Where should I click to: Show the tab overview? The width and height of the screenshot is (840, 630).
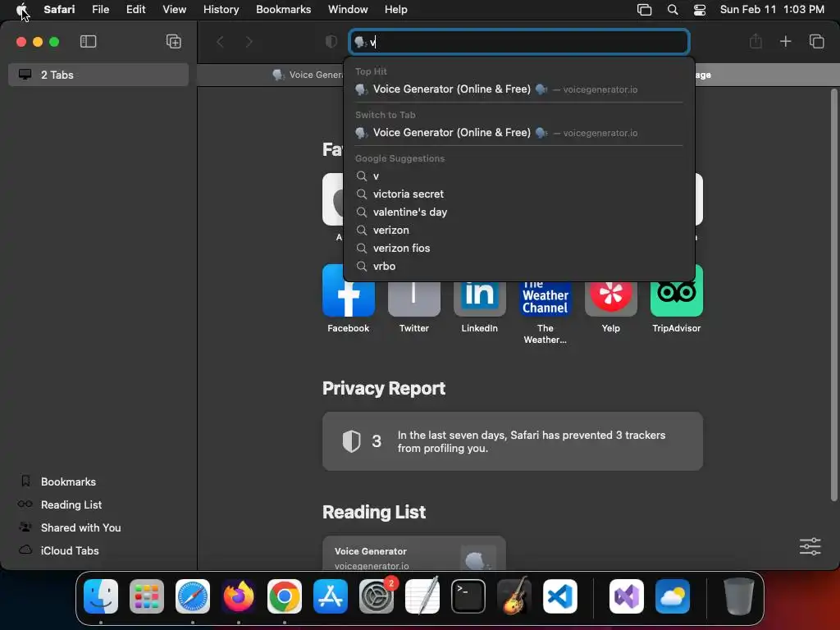[816, 41]
